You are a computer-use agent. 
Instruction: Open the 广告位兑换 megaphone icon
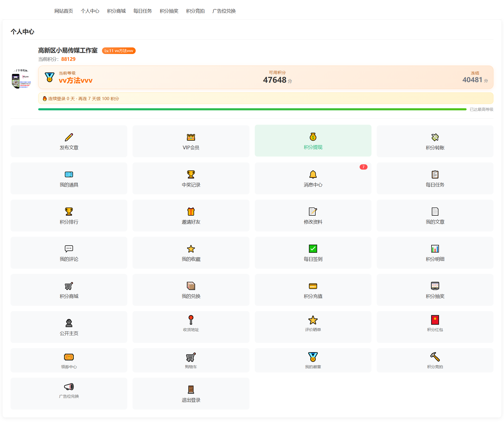(69, 386)
